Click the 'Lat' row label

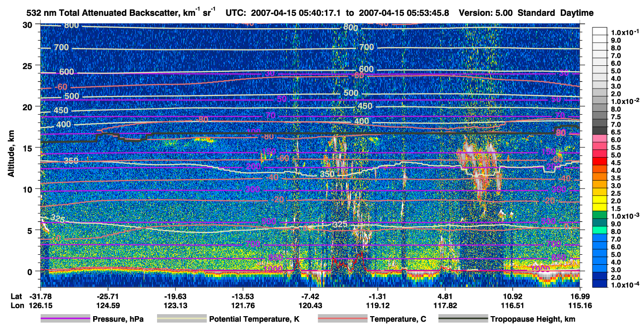[x=16, y=297]
